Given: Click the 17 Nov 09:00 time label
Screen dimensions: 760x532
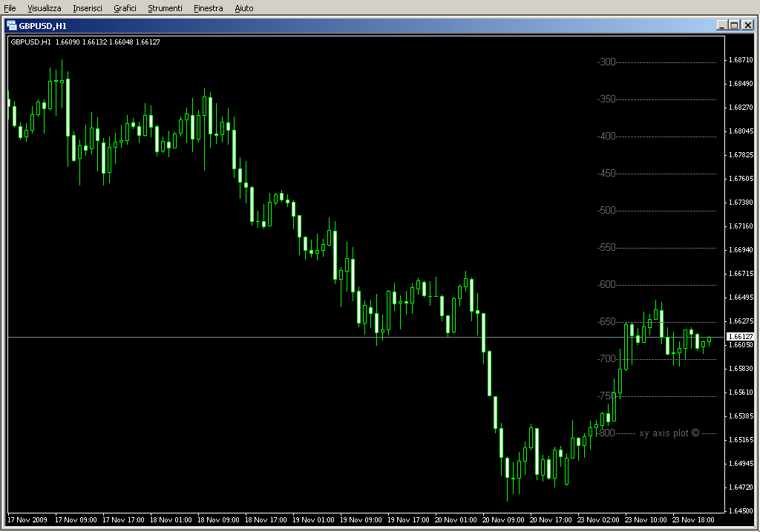Looking at the screenshot, I should (x=76, y=520).
